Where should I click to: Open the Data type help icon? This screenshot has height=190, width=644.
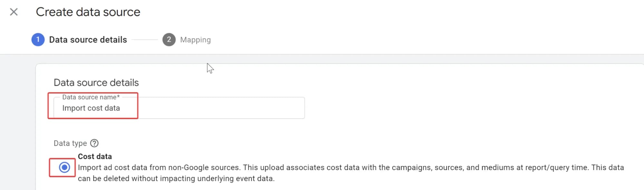pos(94,143)
